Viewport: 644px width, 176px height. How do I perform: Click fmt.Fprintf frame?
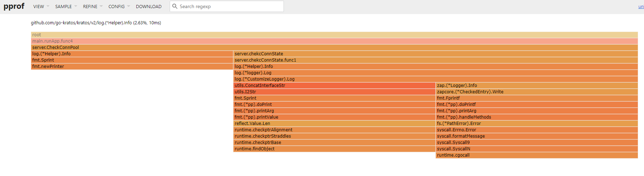pos(536,98)
